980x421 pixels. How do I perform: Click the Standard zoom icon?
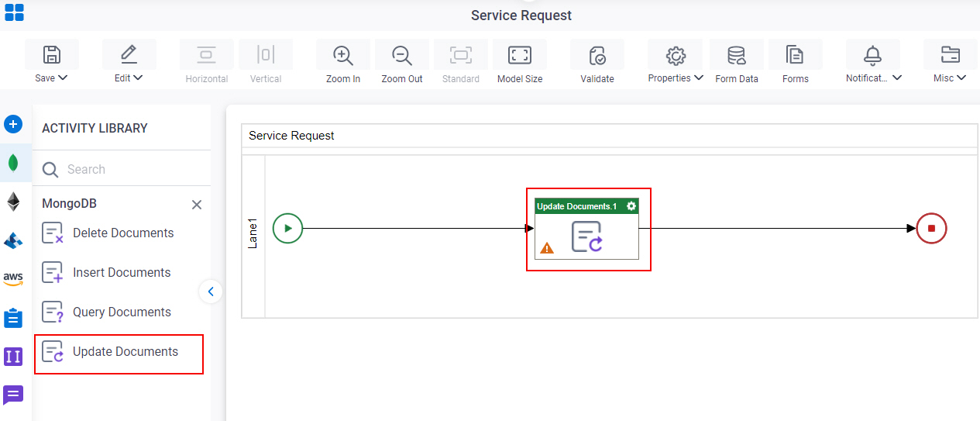tap(461, 54)
